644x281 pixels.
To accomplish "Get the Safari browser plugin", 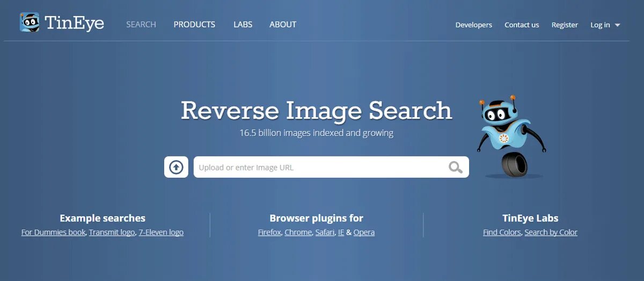I will [x=324, y=232].
